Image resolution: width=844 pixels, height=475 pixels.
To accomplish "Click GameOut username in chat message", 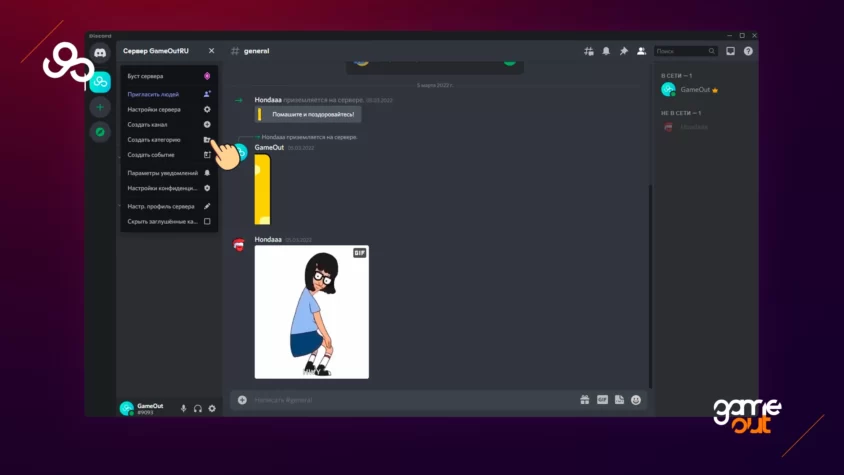I will click(x=269, y=147).
